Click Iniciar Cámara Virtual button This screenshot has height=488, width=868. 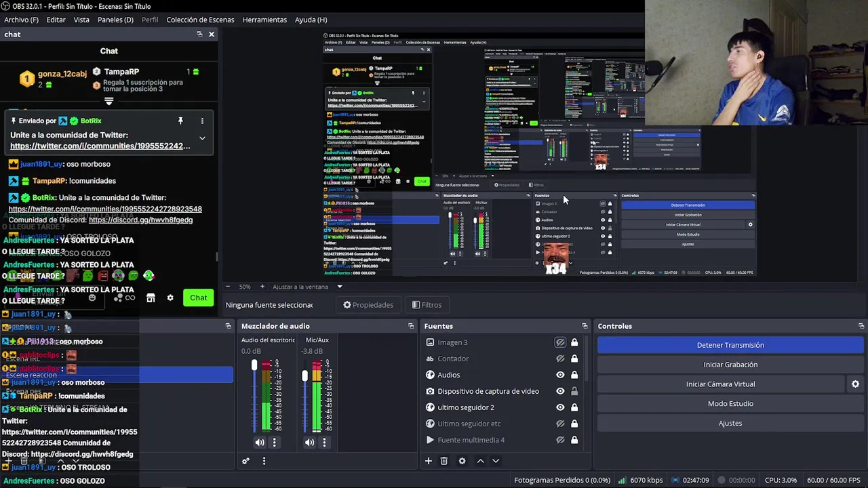click(720, 384)
